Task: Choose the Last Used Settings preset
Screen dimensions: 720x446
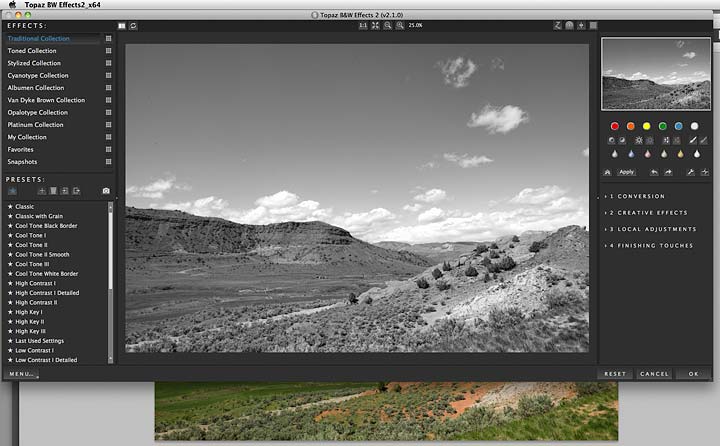Action: tap(39, 341)
